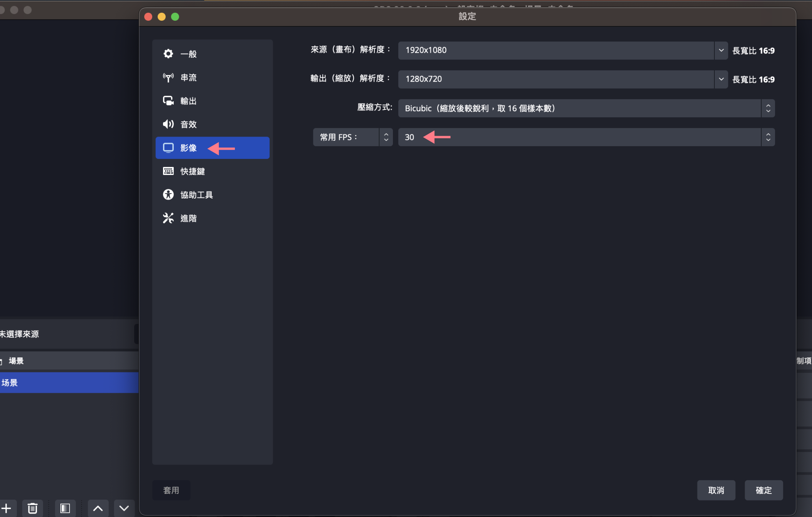Open the 常用 FPS type selector
812x517 pixels.
(x=352, y=137)
